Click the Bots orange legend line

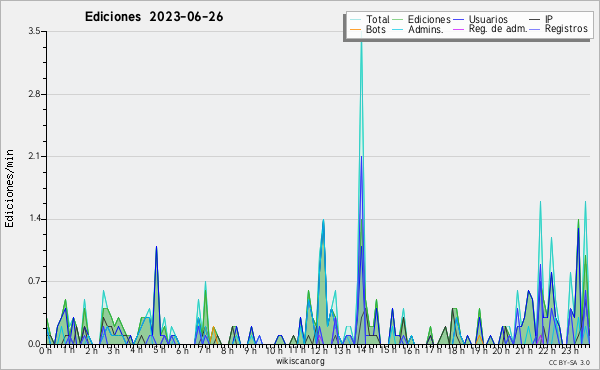[355, 29]
